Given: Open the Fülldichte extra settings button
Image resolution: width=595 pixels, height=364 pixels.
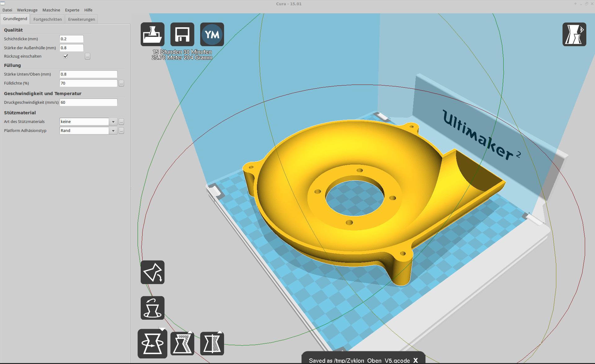Looking at the screenshot, I should tap(121, 83).
